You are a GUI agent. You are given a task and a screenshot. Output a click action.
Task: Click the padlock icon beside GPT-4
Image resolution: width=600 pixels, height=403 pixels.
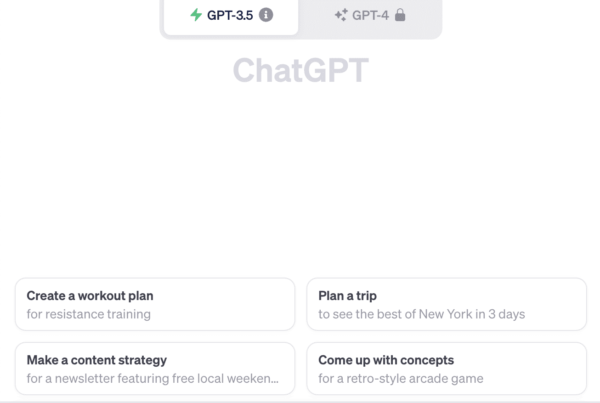click(400, 15)
